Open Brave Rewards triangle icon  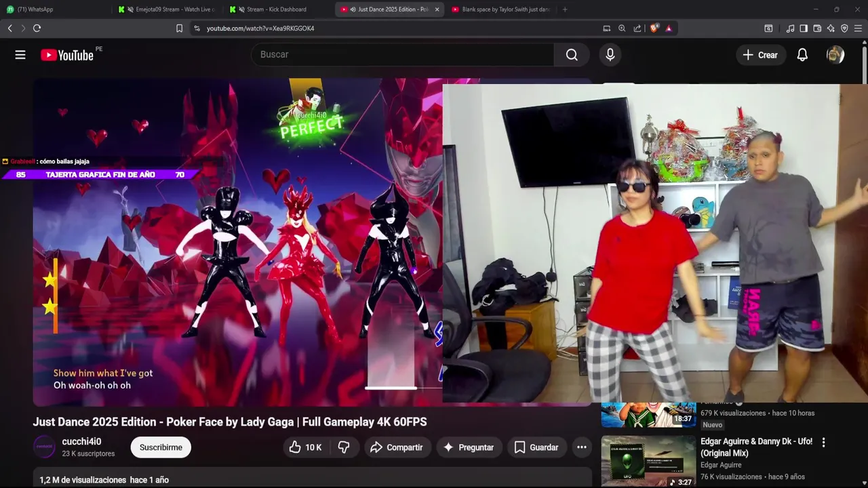[669, 28]
